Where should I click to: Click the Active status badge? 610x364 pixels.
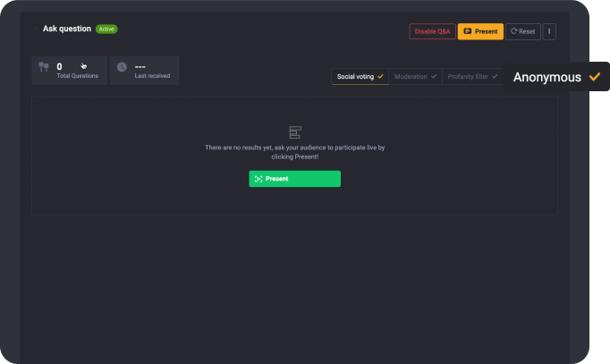click(x=106, y=30)
